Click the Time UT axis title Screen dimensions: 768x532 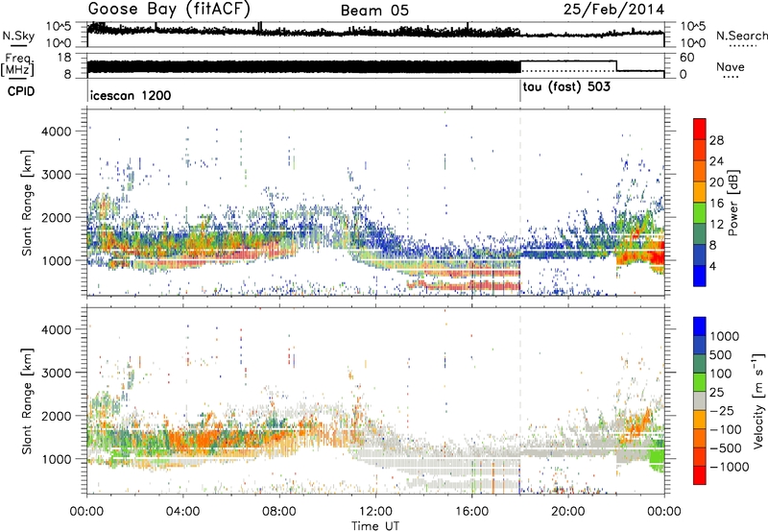pyautogui.click(x=375, y=526)
